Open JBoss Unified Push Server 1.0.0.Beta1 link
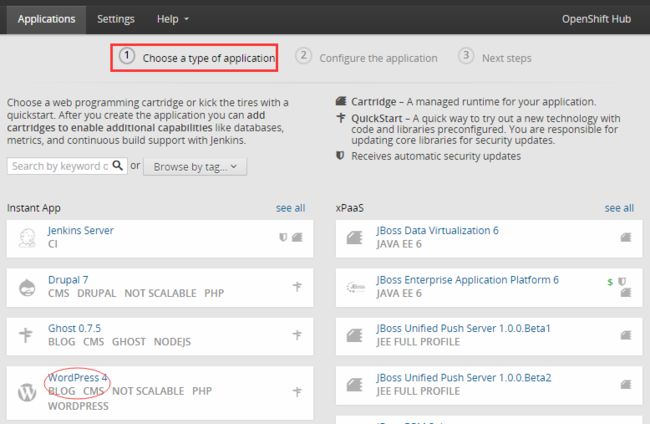 [x=463, y=328]
